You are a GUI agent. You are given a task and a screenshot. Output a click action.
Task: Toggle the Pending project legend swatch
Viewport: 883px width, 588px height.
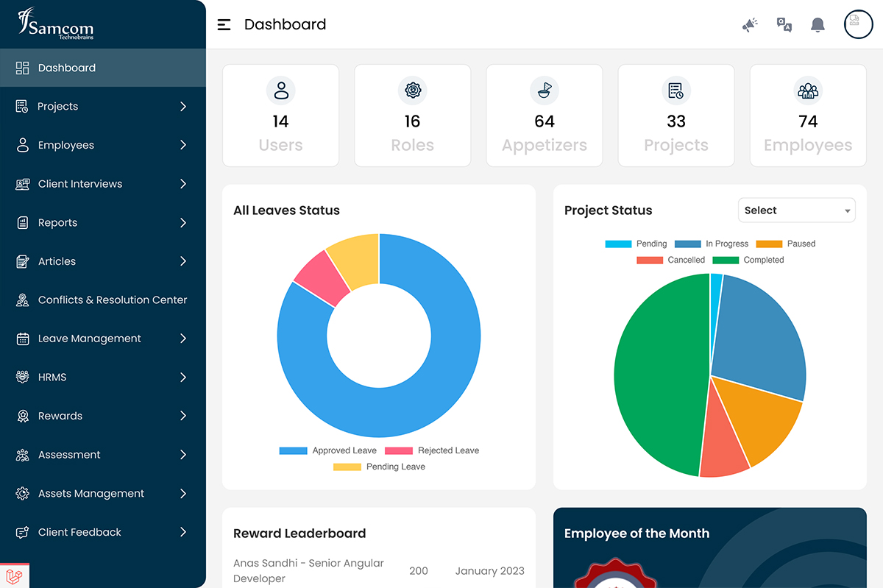[619, 244]
